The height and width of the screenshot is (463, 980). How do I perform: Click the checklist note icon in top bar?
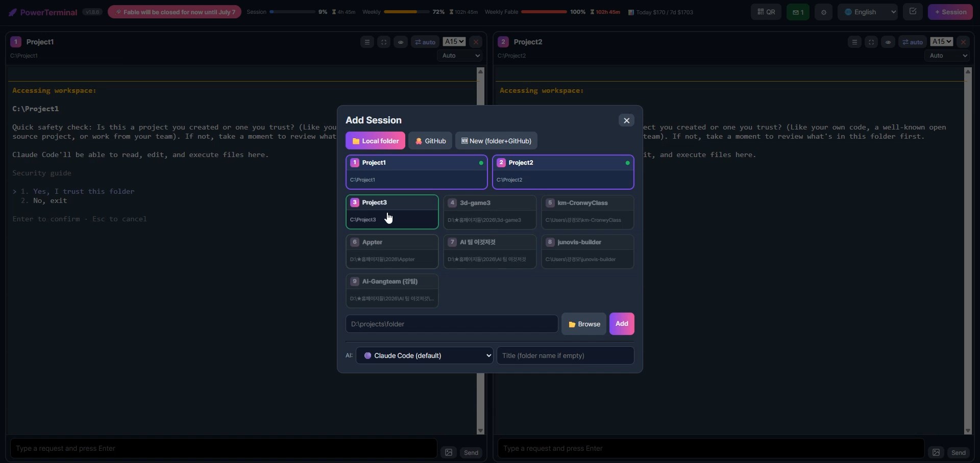[913, 11]
